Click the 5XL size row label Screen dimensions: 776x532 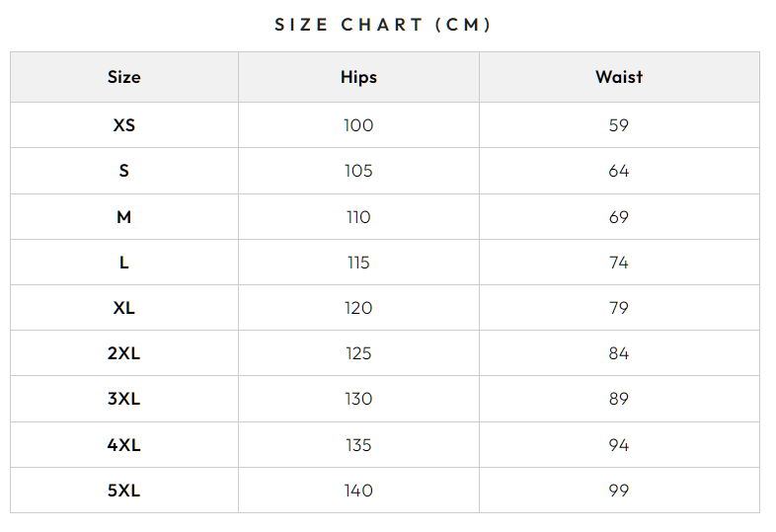124,491
